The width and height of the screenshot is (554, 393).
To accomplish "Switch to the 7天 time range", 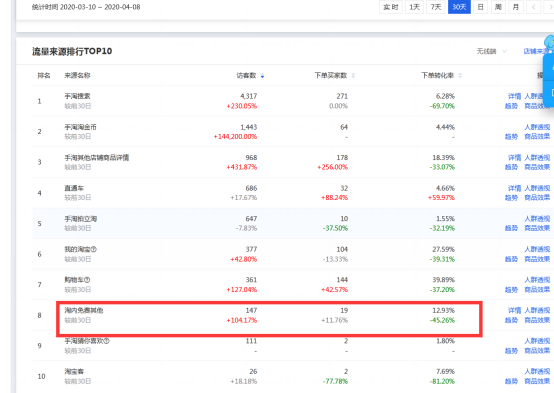I will [436, 7].
